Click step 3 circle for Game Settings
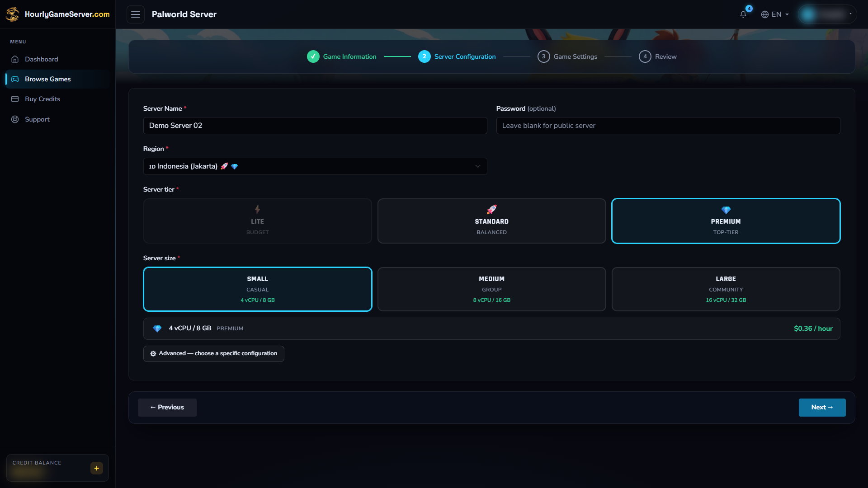868x488 pixels. (543, 56)
